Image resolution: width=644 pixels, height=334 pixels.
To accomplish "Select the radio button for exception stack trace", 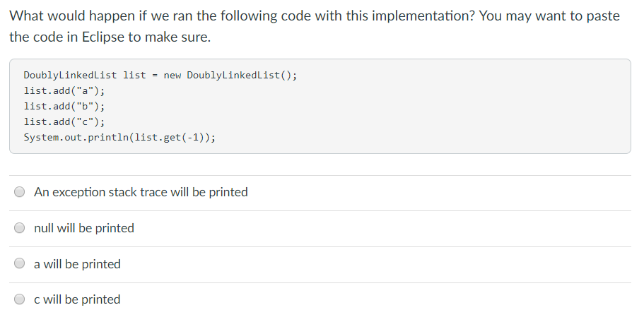I will 21,192.
